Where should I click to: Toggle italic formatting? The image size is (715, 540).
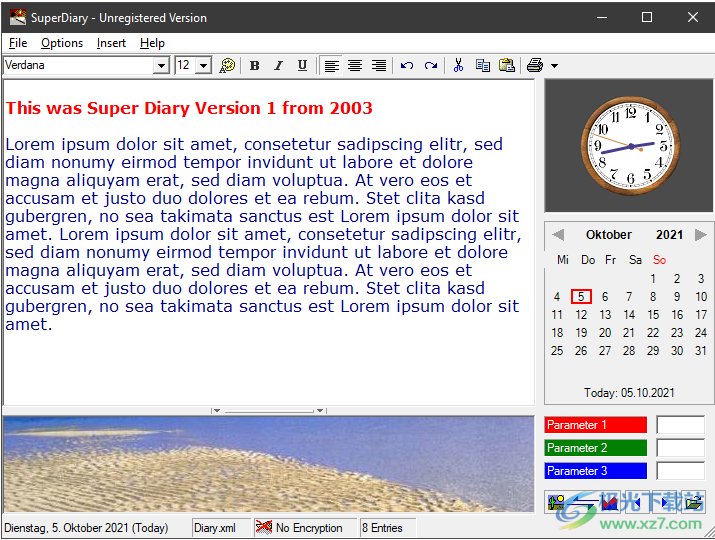(278, 66)
